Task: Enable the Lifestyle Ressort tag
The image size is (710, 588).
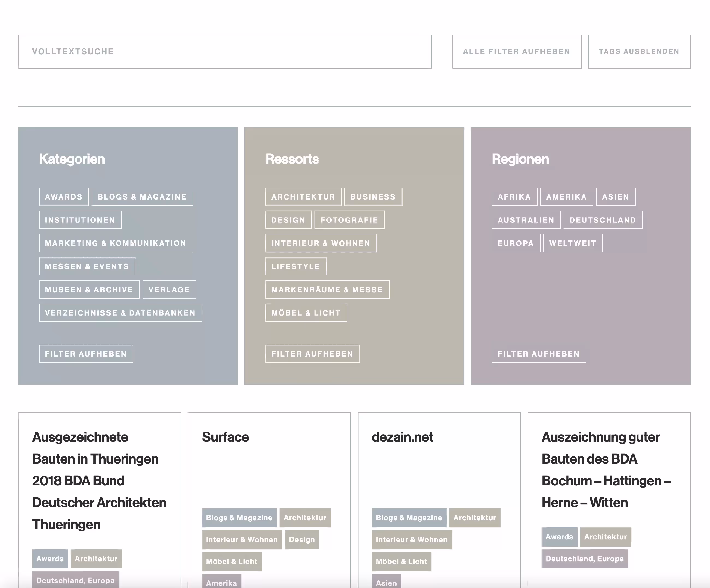Action: tap(295, 266)
